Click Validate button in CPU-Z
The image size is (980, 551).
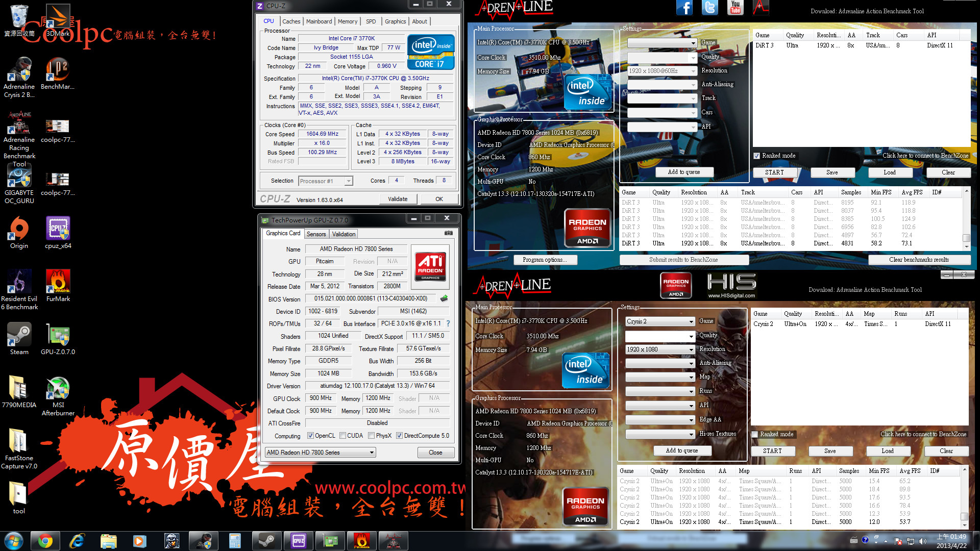tap(398, 199)
